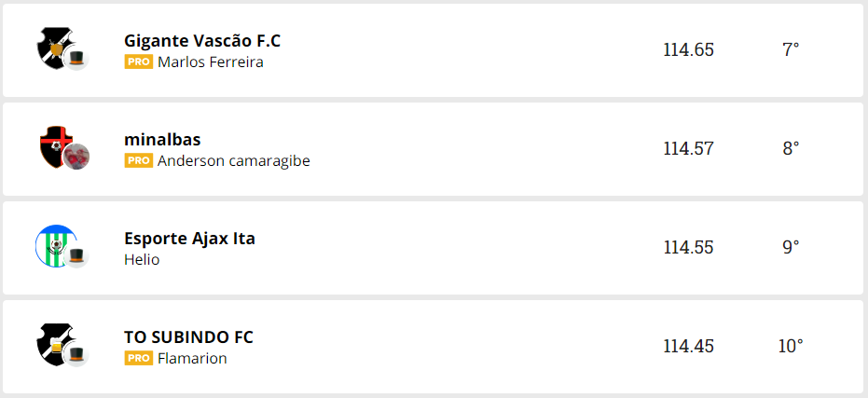Open the Gigante Vascão F.C team name
Image resolution: width=868 pixels, height=398 pixels.
pos(202,41)
